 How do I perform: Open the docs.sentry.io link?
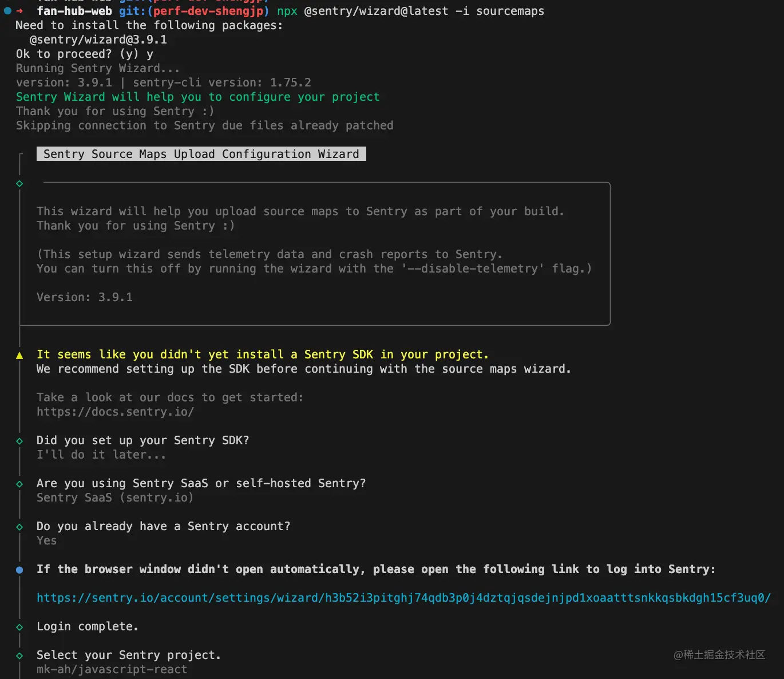click(115, 412)
